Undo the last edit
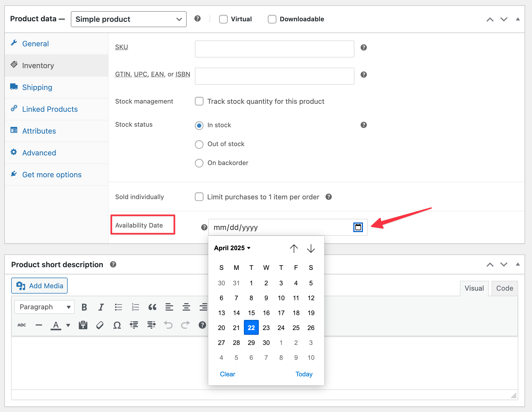 (168, 325)
